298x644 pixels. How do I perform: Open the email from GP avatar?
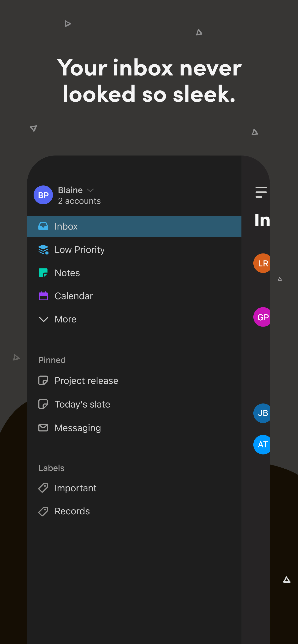coord(262,317)
